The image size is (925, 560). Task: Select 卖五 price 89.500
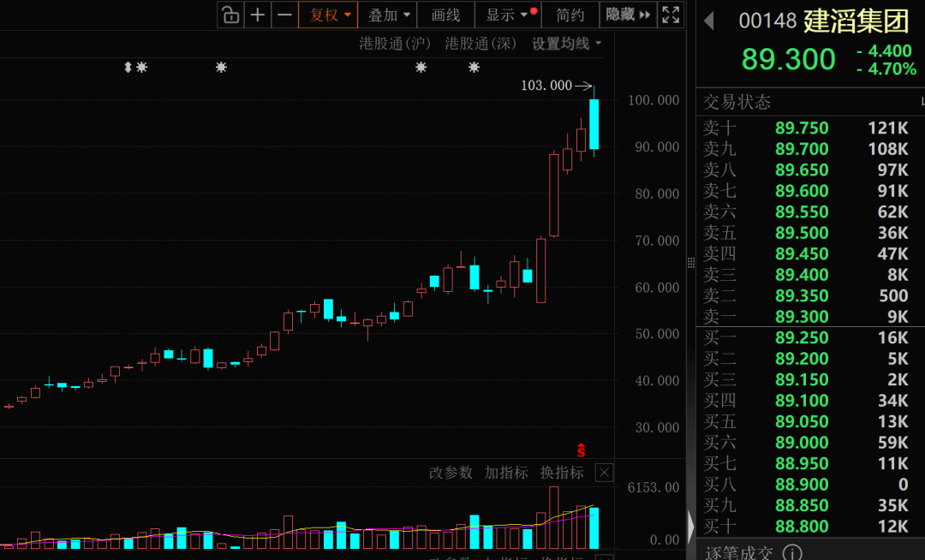pos(801,233)
